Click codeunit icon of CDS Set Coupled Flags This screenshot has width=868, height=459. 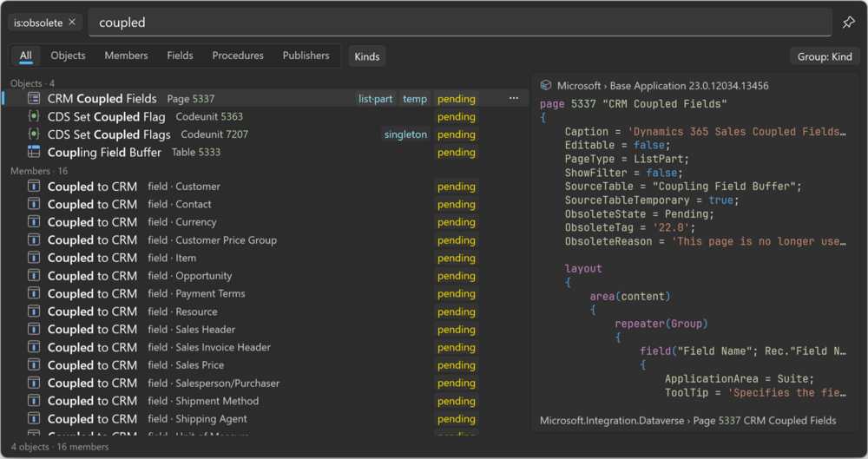34,134
